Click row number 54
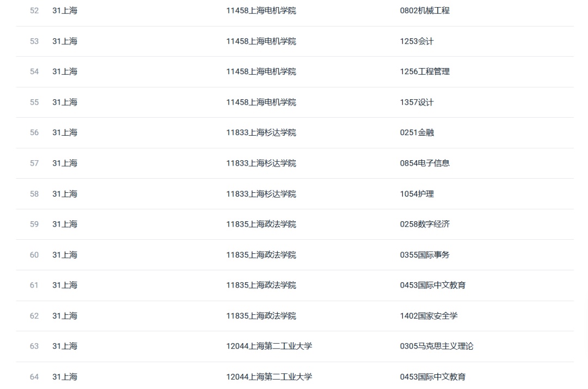The image size is (588, 389). pos(34,72)
